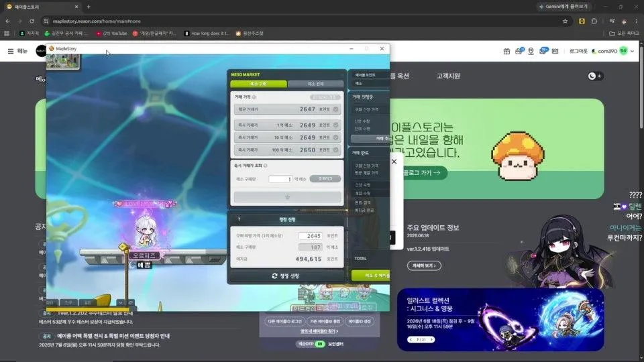Click the price field showing 2645
The image size is (644, 362).
(311, 236)
